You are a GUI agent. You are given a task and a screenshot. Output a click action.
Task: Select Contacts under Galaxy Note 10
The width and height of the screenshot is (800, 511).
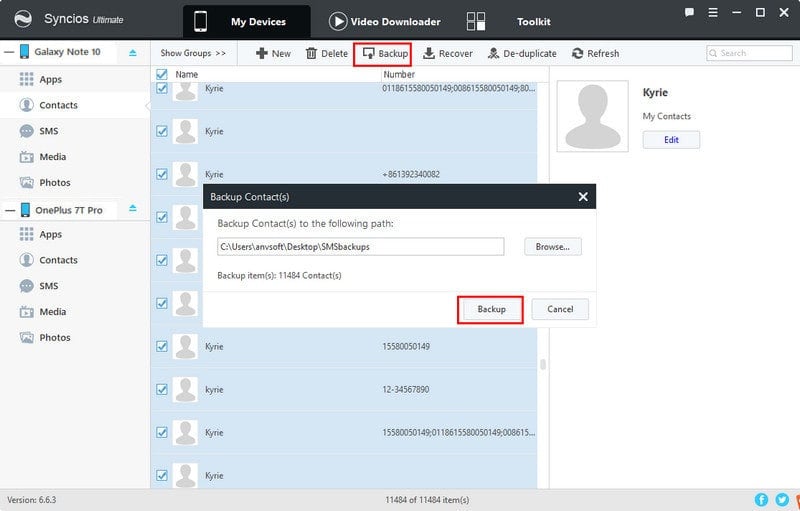pyautogui.click(x=74, y=105)
